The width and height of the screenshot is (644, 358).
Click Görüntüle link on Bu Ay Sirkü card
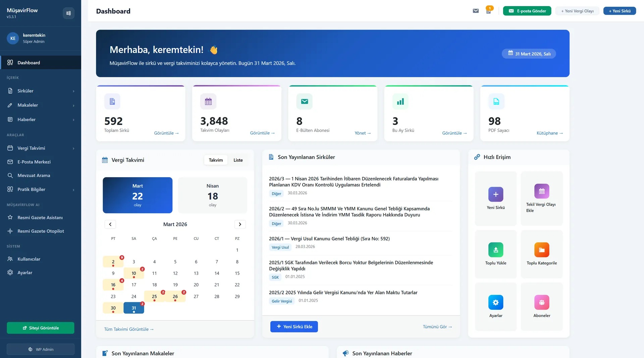(454, 133)
